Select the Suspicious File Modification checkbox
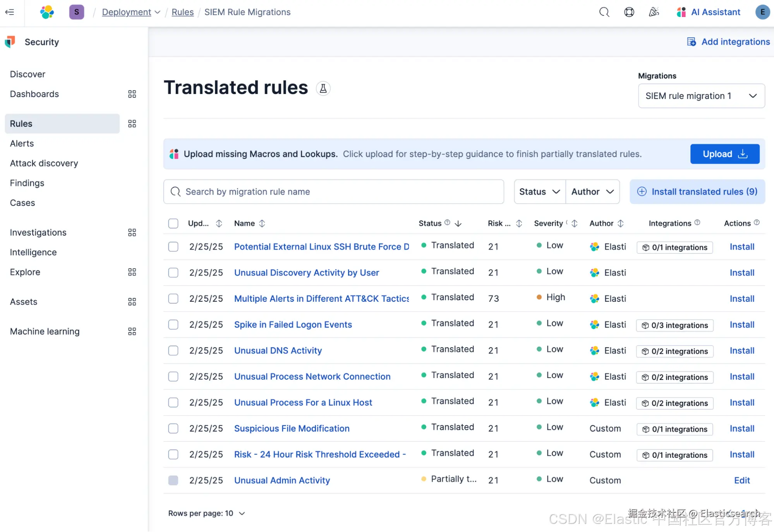Viewport: 774px width, 532px height. click(x=173, y=428)
